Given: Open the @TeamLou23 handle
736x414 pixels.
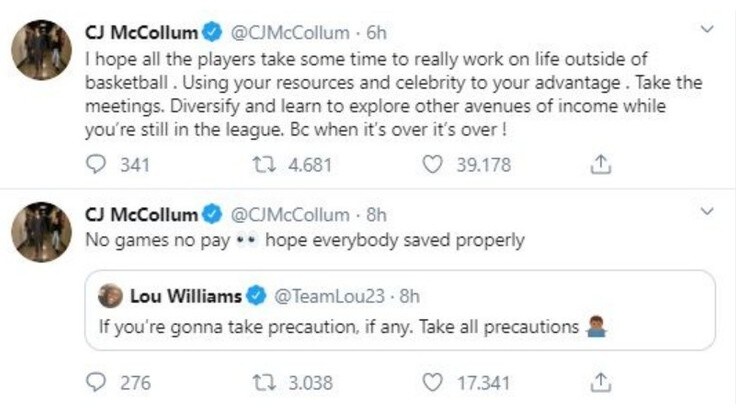Looking at the screenshot, I should 329,296.
